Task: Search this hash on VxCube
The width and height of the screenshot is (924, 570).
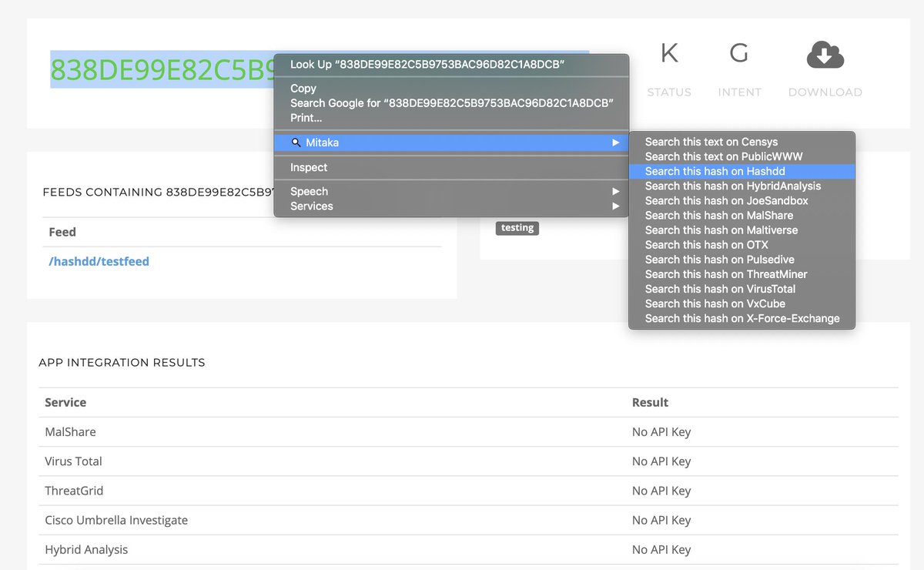Action: coord(742,303)
